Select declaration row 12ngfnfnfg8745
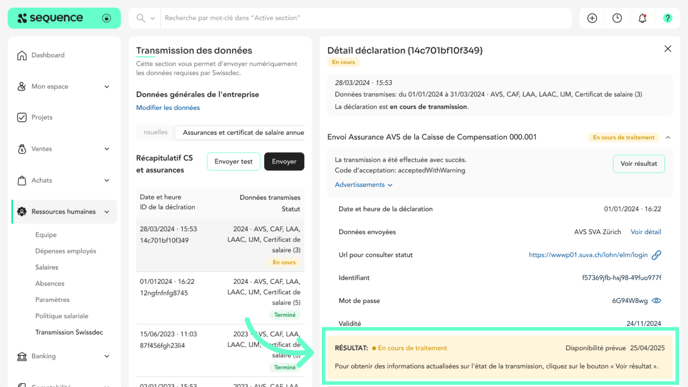Screen dimensions: 688x387 (x=220, y=298)
